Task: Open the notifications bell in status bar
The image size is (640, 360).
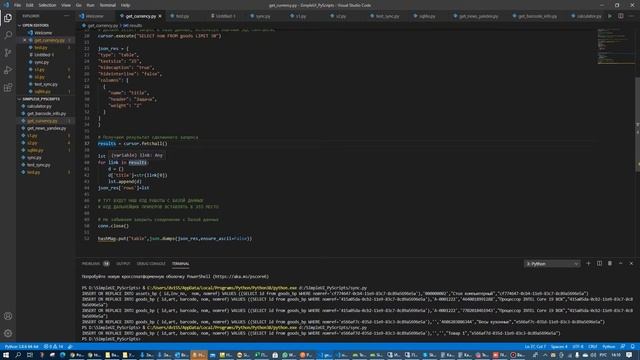Action: coord(632,347)
